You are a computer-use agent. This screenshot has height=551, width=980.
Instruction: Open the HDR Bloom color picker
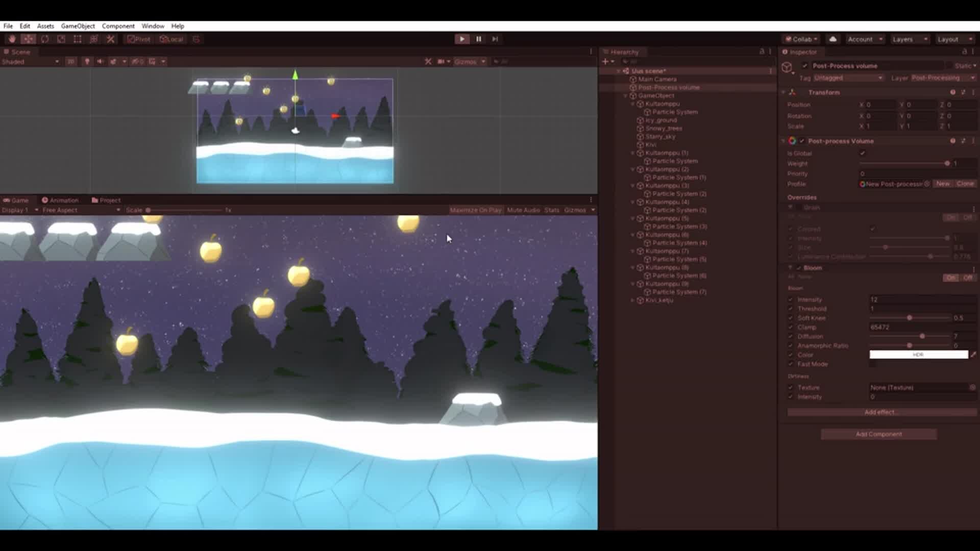tap(918, 354)
